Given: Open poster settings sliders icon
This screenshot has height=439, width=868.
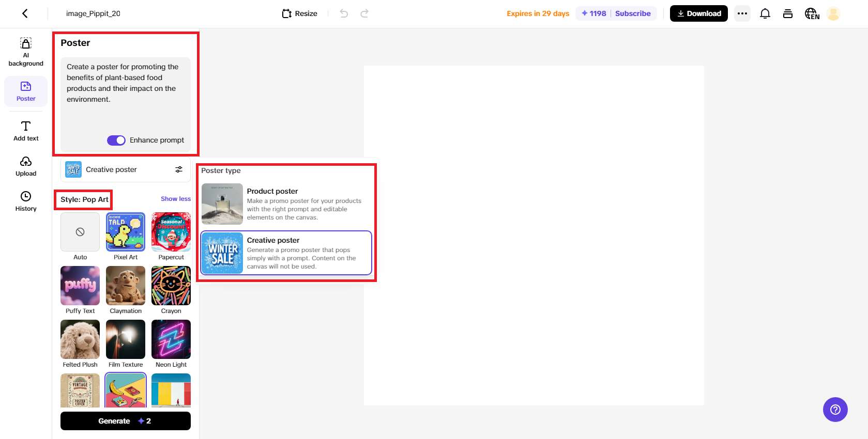Looking at the screenshot, I should click(179, 169).
